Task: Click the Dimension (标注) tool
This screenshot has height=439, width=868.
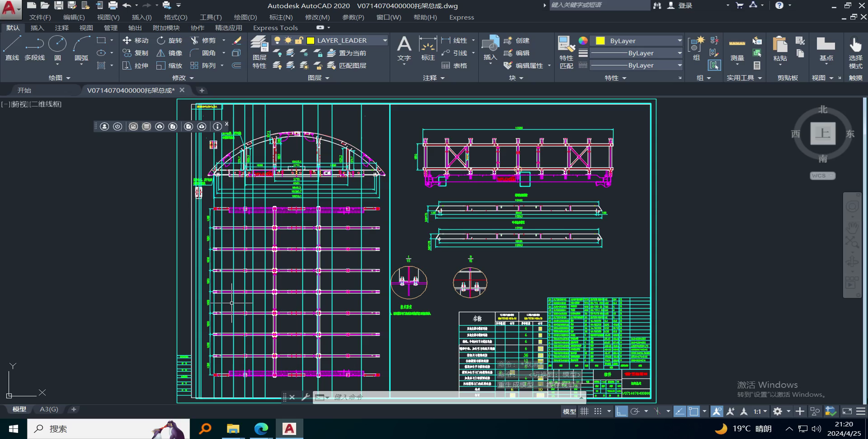Action: coord(428,49)
